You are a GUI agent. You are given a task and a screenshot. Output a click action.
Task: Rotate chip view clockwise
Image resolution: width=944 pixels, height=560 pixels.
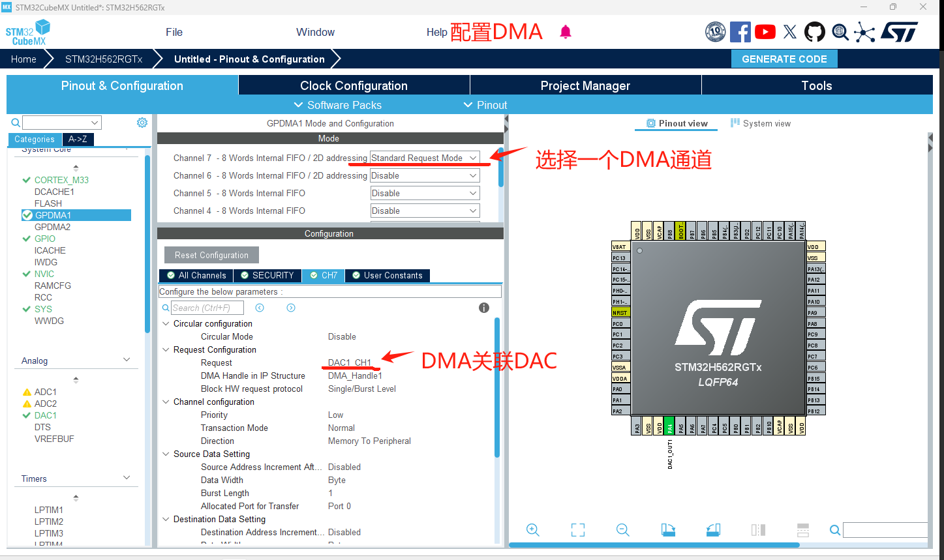(x=668, y=530)
